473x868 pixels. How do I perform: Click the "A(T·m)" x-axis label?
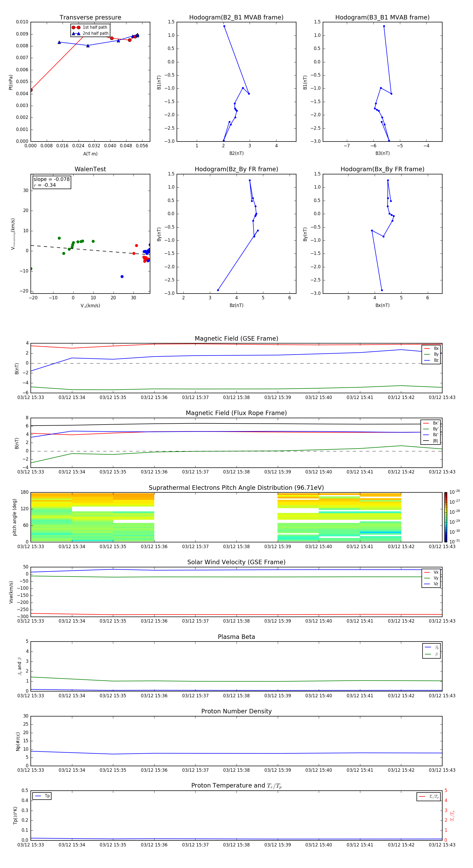tap(90, 154)
